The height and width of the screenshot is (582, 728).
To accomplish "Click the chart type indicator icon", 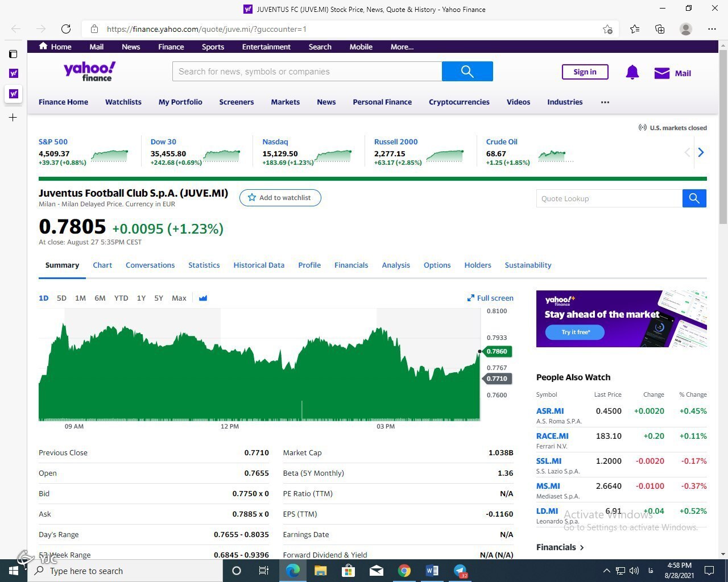I will point(203,298).
